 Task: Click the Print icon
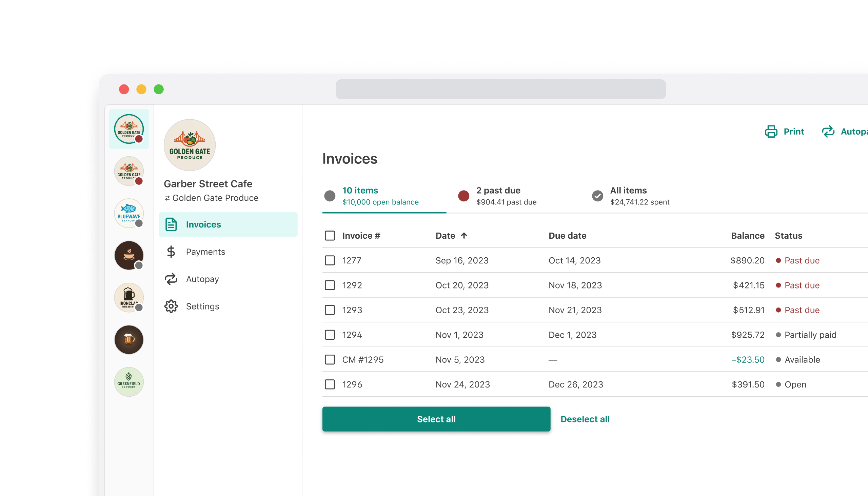point(771,132)
